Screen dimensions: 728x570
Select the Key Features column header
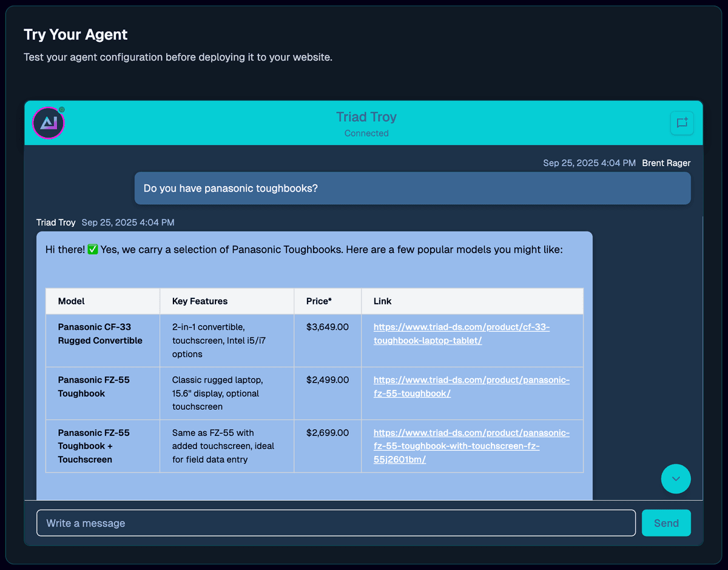tap(200, 301)
